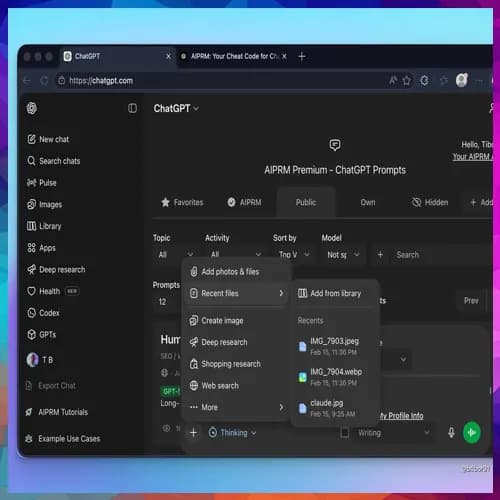Open the Activity dropdown
The width and height of the screenshot is (500, 500).
pyautogui.click(x=236, y=255)
